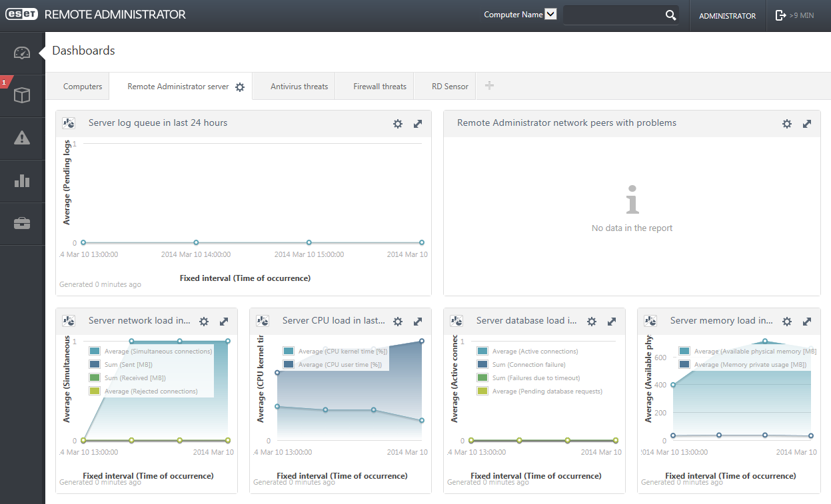
Task: Open the Admin briefcase sidebar icon
Action: pyautogui.click(x=22, y=223)
